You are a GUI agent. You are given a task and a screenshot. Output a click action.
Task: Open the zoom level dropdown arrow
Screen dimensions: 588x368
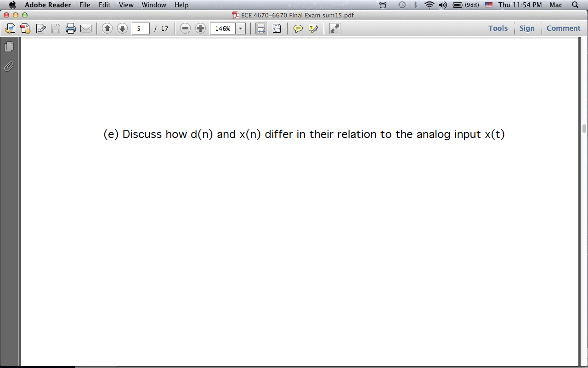[x=241, y=29]
